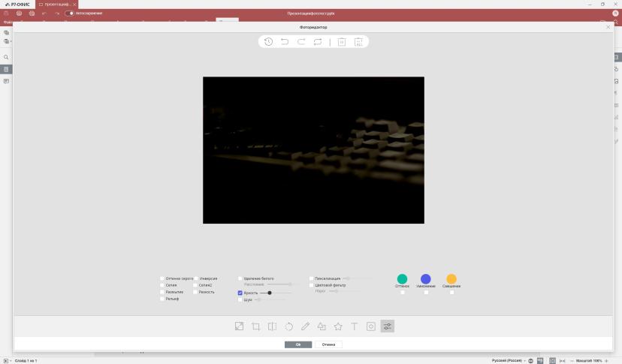The height and width of the screenshot is (364, 622).
Task: Click the copy icon in the ribbon
Action: click(6, 32)
